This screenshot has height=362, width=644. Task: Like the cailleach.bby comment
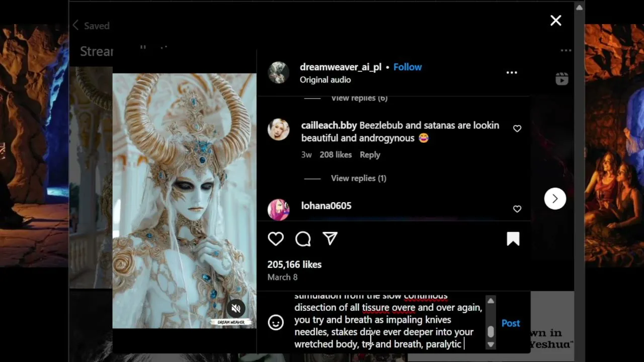coord(517,129)
